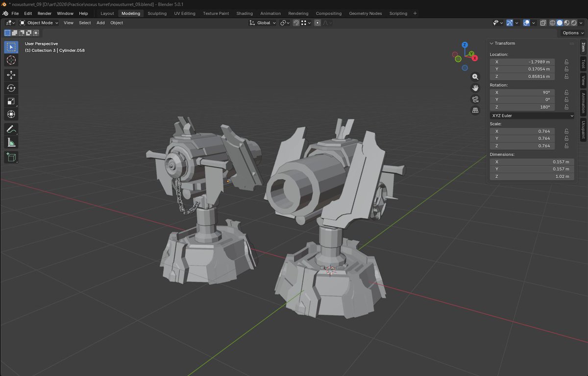The image size is (588, 376).
Task: Choose the Measure ruler tool
Action: [11, 142]
